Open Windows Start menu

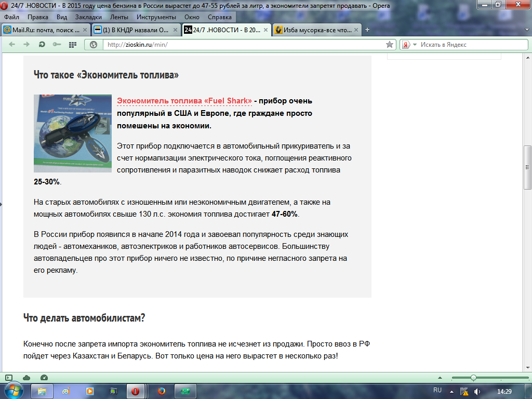pyautogui.click(x=13, y=391)
